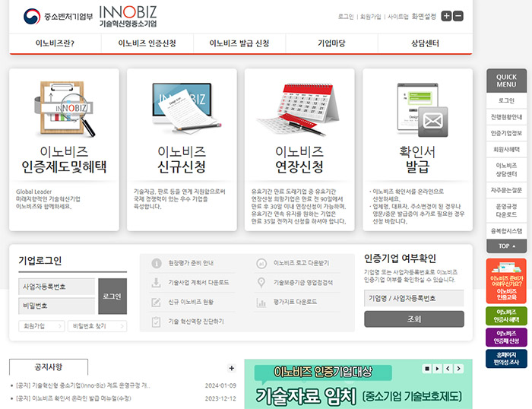Open 인증기업정보 in quick menu

(507, 133)
